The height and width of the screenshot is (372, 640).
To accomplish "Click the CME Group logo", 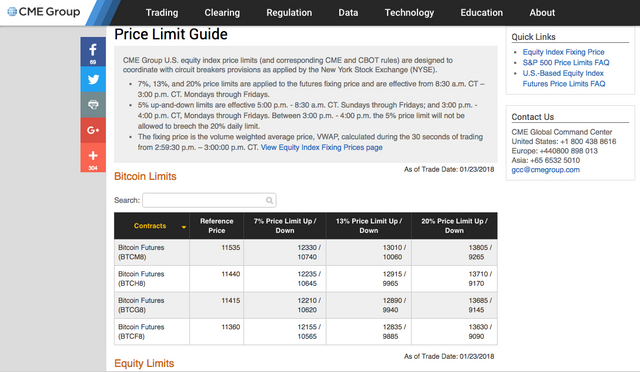I will coord(44,12).
